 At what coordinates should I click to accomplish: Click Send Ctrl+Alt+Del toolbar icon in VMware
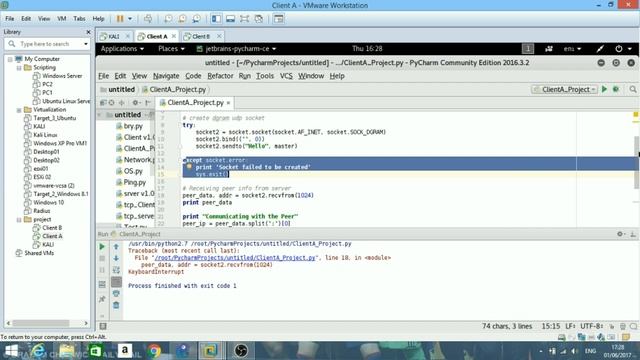pyautogui.click(x=148, y=19)
